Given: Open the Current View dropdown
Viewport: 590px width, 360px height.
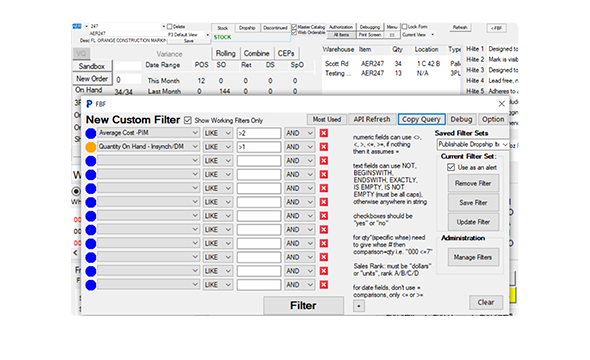Looking at the screenshot, I should pyautogui.click(x=432, y=35).
